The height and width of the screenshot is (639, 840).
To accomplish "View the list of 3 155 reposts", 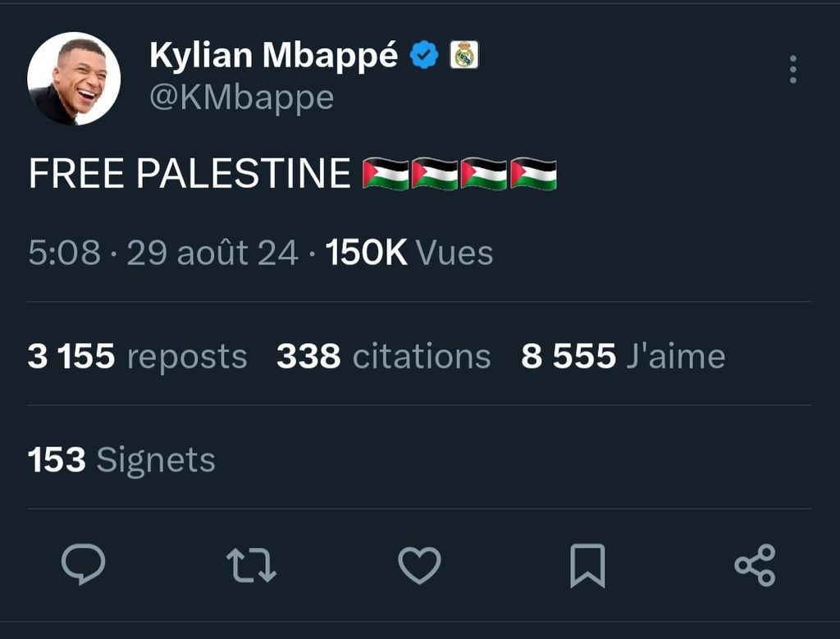I will coord(137,357).
